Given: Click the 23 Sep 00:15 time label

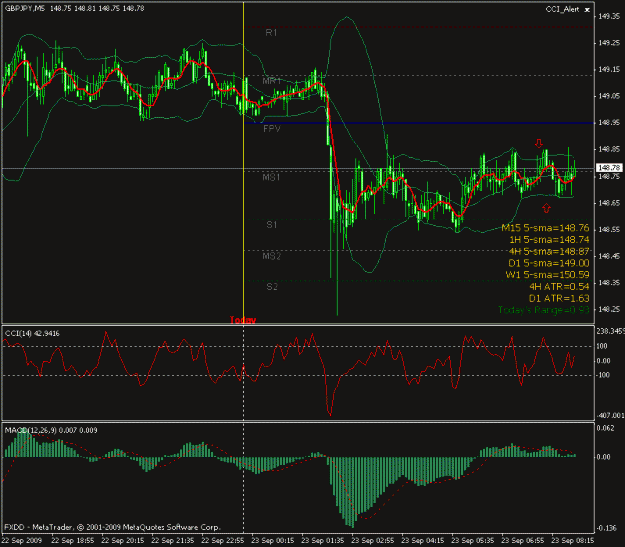Looking at the screenshot, I should pos(273,541).
